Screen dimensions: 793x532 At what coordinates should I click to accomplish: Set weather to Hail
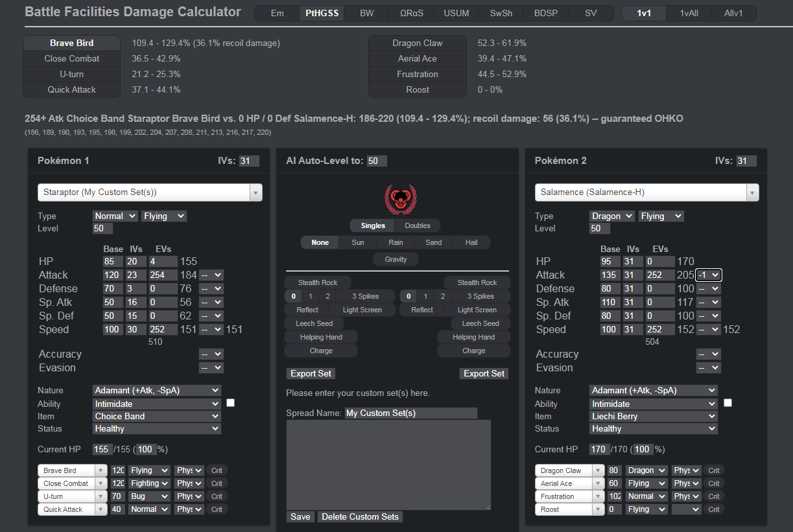coord(471,242)
